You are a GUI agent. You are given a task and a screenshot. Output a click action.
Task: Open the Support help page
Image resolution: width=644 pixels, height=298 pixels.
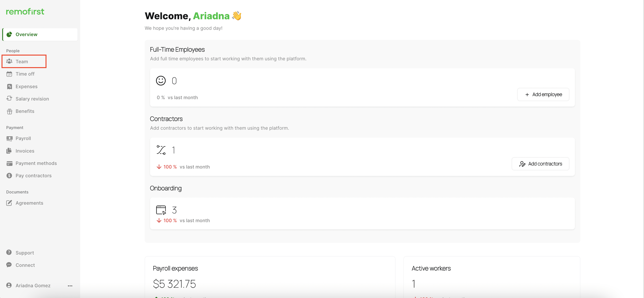point(24,253)
